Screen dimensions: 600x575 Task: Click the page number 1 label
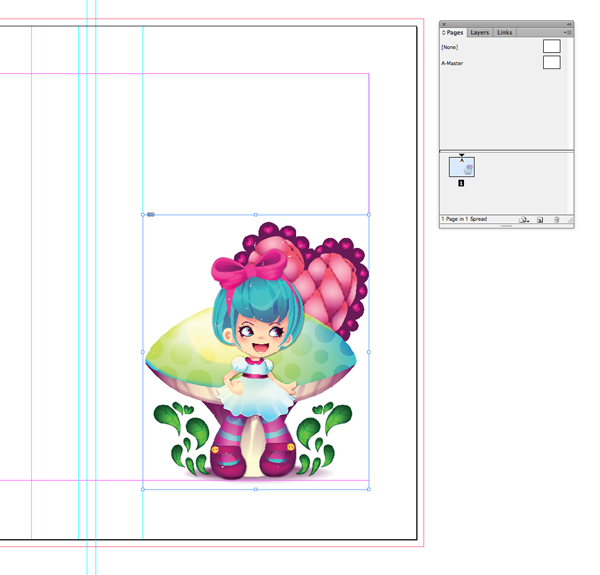point(461,183)
